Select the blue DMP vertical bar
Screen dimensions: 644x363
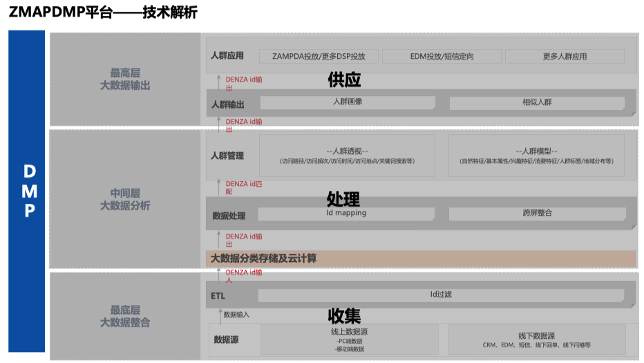pyautogui.click(x=27, y=191)
